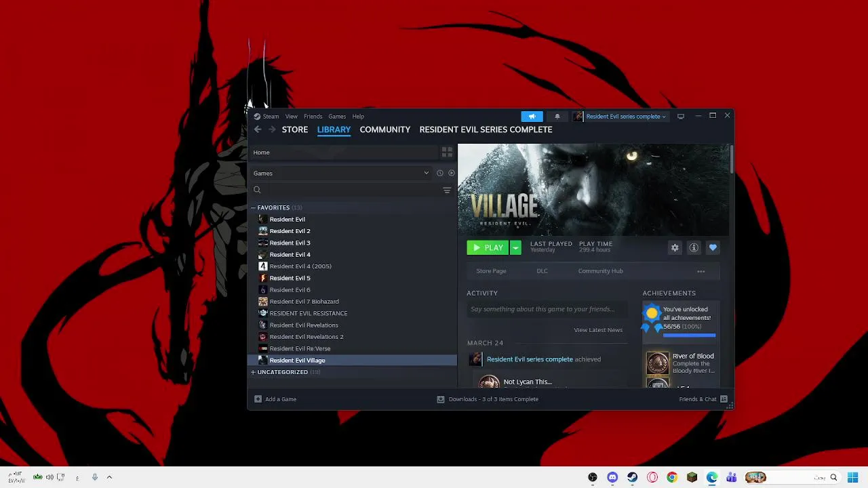Click the library search input field
868x488 pixels.
coord(351,190)
